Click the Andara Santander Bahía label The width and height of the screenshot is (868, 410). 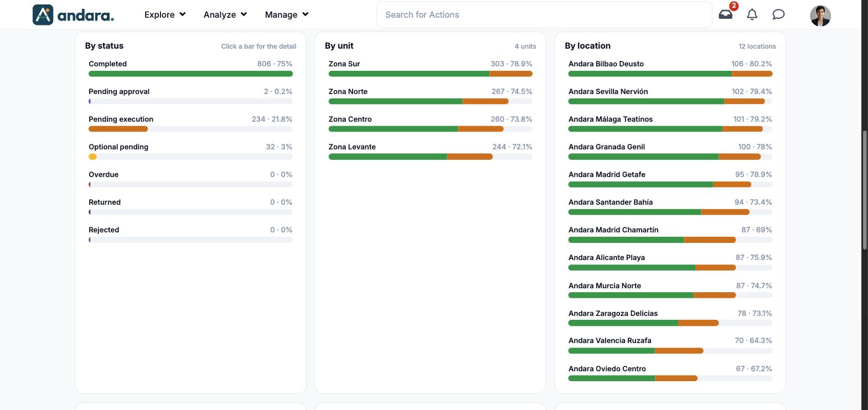(x=611, y=202)
